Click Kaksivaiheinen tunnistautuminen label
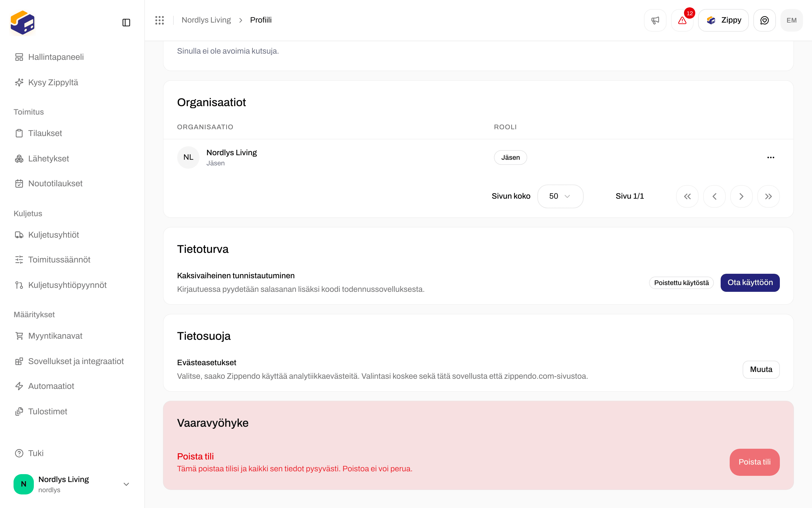This screenshot has height=508, width=812. coord(236,275)
